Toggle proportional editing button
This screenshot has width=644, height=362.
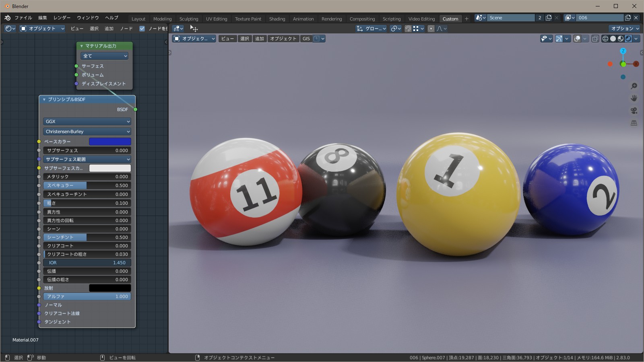[x=431, y=29]
